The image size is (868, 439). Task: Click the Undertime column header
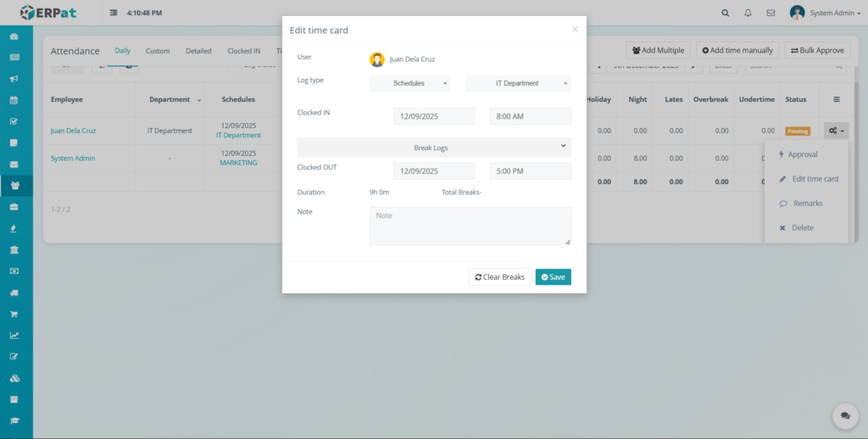757,100
